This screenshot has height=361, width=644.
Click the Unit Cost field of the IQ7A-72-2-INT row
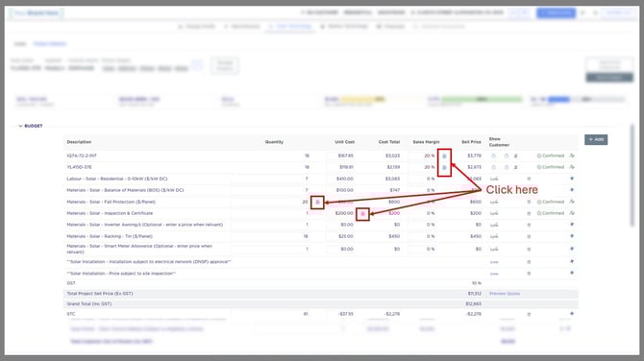click(340, 156)
